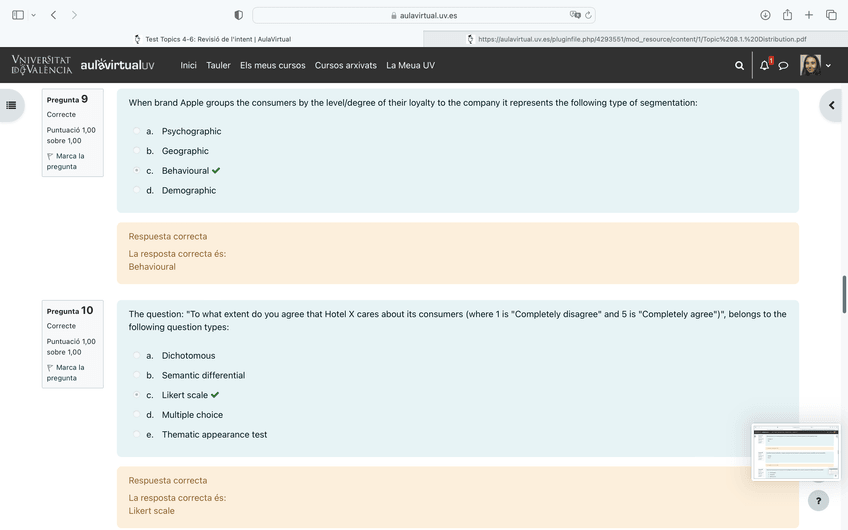The image size is (848, 530).
Task: Expand the user profile menu
Action: point(815,65)
